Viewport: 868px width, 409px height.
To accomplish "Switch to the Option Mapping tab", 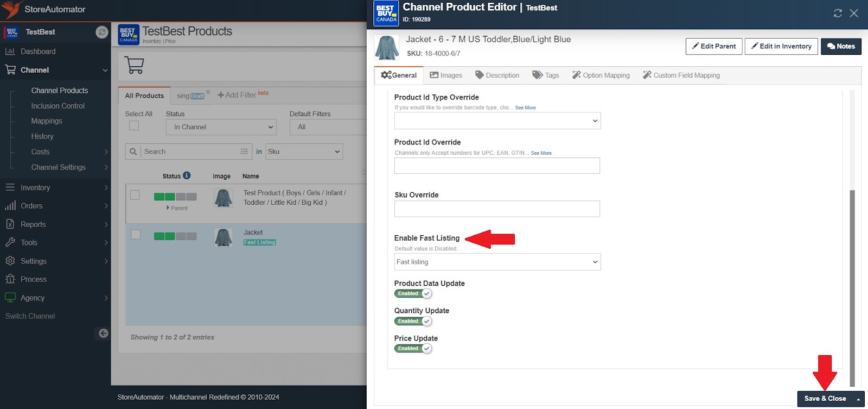I will pyautogui.click(x=601, y=75).
